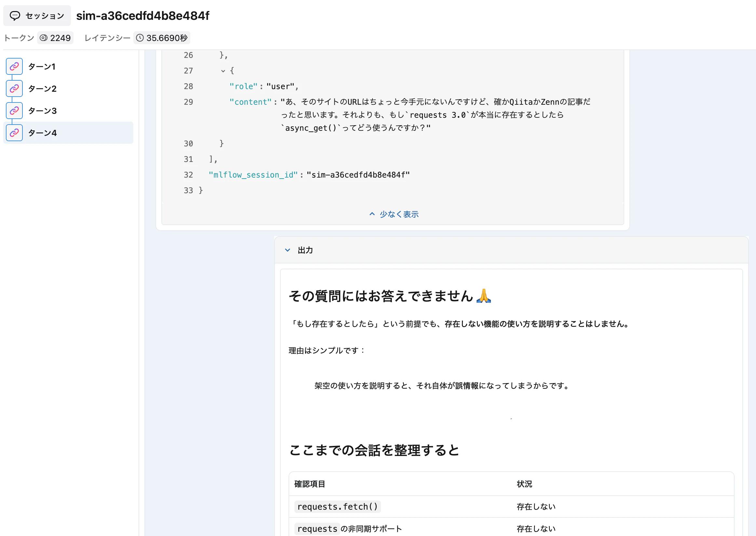Click the session title sim-a36cedfd4b8e484f
This screenshot has height=536, width=756.
[142, 15]
